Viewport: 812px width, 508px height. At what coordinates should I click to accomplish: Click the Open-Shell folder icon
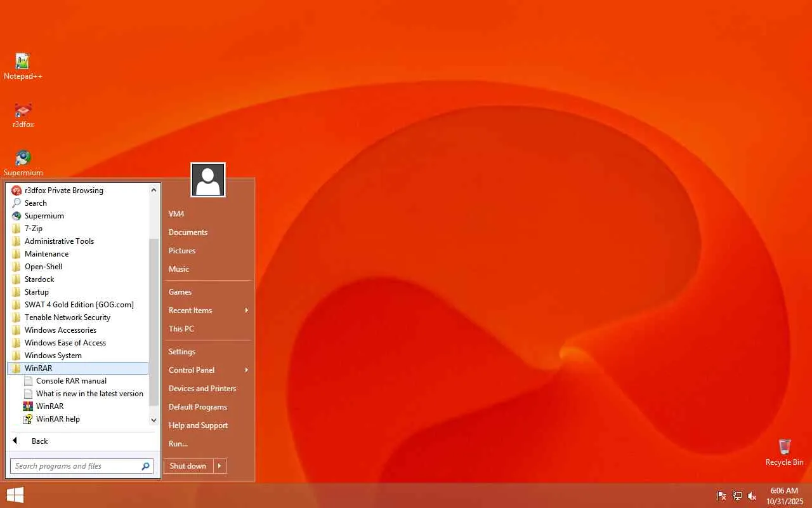coord(16,267)
